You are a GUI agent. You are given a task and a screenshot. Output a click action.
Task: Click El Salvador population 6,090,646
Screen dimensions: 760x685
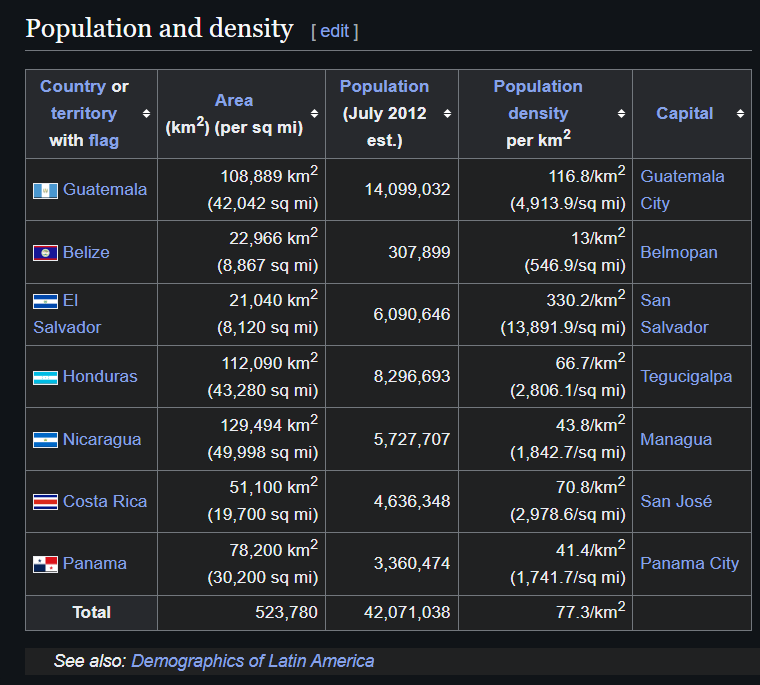click(412, 315)
